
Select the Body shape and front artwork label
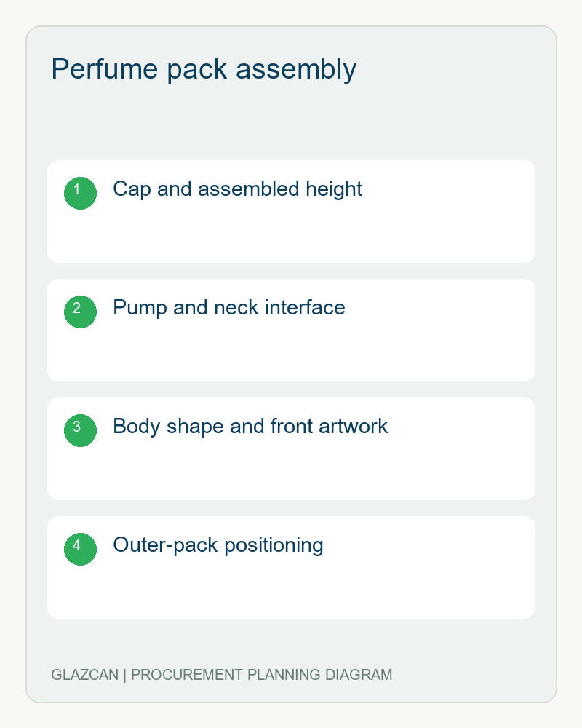click(250, 427)
